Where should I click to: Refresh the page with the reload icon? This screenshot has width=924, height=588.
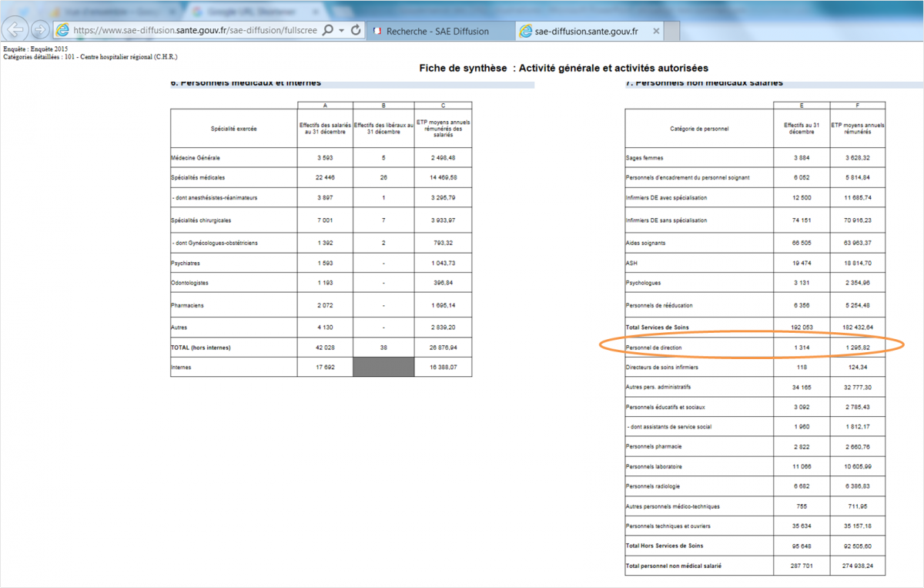[356, 30]
